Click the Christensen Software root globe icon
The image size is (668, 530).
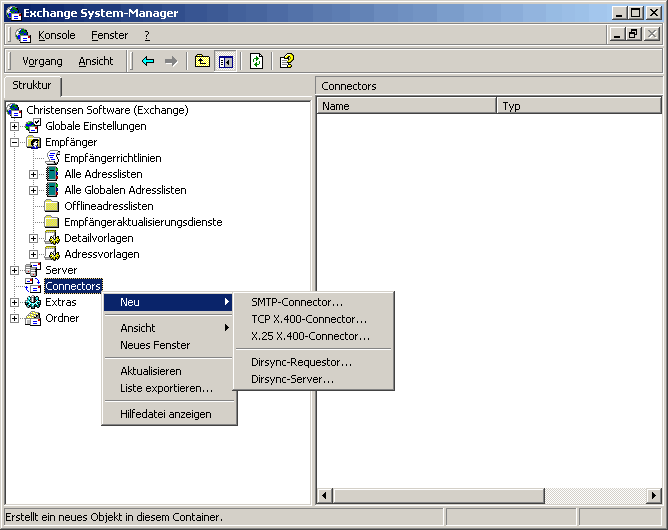coord(14,110)
